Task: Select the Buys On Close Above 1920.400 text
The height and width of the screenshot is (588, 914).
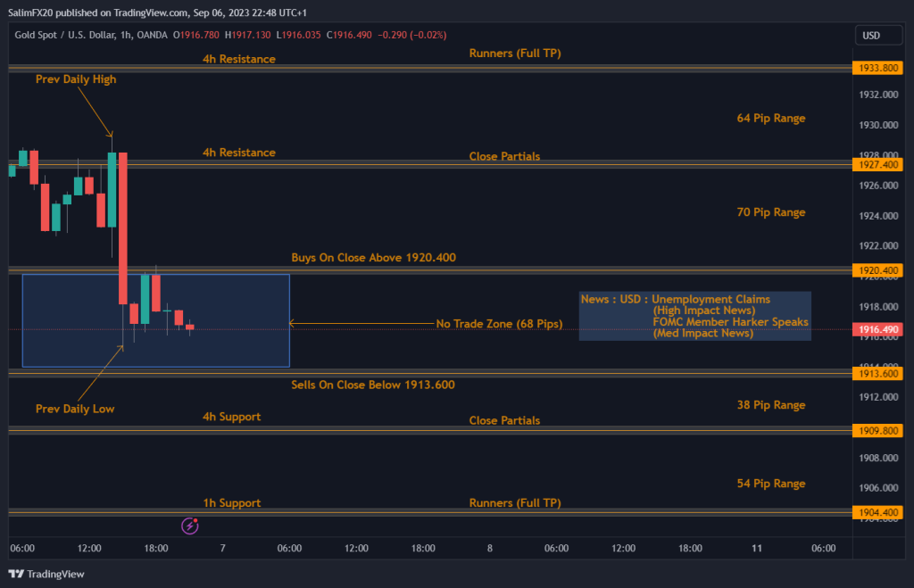Action: [373, 258]
